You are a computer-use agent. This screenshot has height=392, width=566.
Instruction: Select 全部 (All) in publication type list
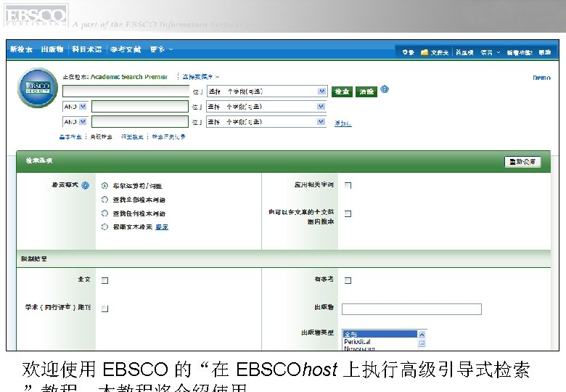380,334
